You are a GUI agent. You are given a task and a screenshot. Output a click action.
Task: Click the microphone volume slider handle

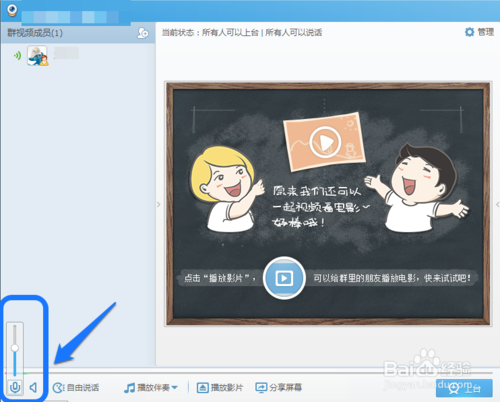pyautogui.click(x=15, y=348)
